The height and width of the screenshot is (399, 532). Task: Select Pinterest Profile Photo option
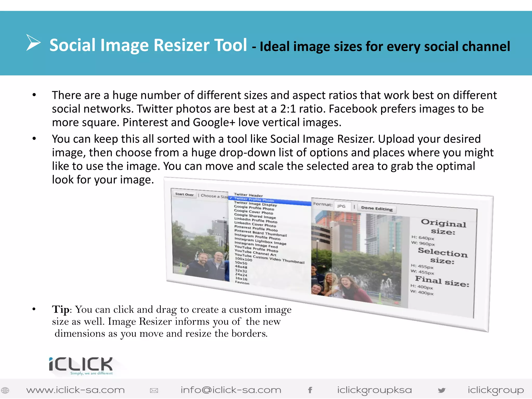click(x=256, y=228)
